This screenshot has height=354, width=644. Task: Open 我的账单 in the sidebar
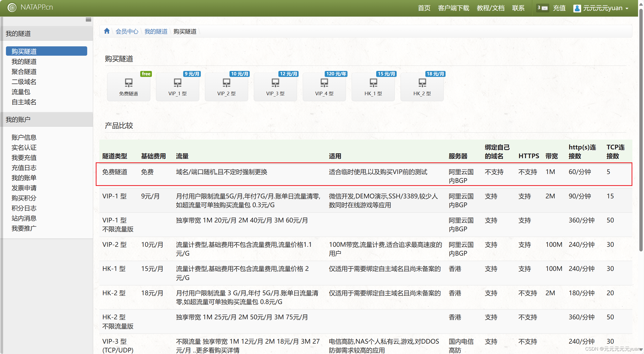pyautogui.click(x=24, y=178)
